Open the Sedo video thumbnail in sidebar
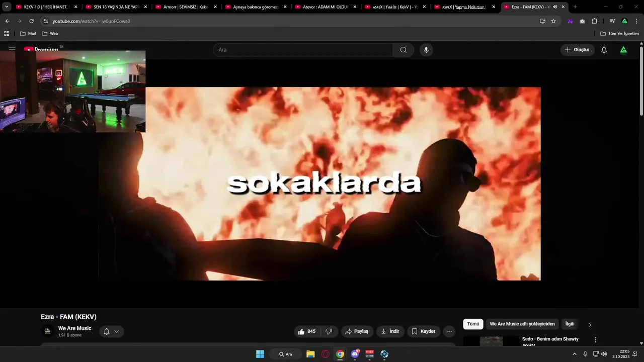The image size is (644, 362). (491, 341)
